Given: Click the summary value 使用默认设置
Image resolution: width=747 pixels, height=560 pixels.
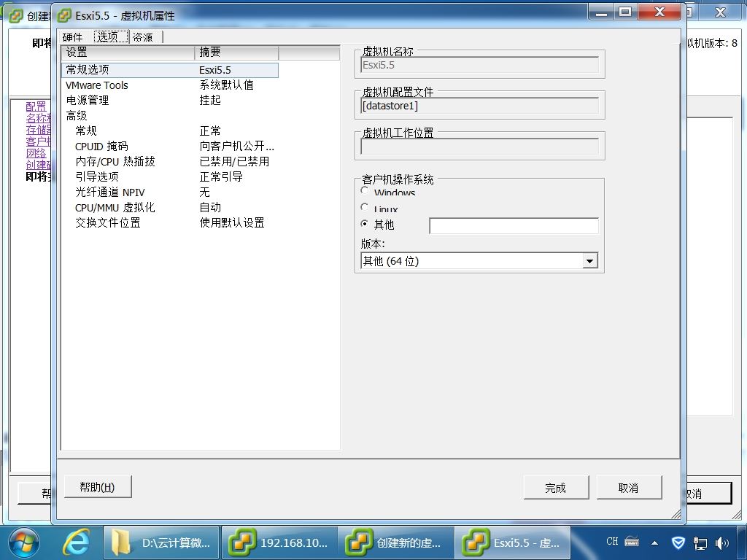Looking at the screenshot, I should tap(232, 222).
